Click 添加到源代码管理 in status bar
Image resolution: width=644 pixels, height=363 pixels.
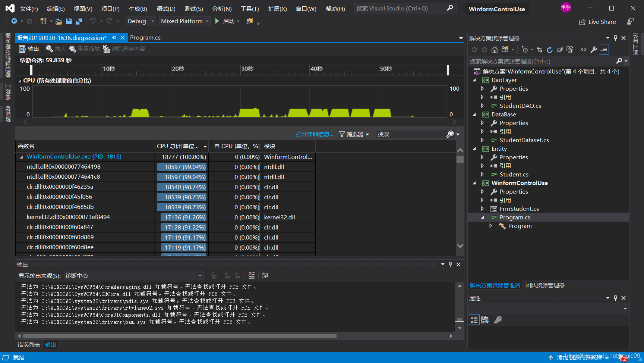(579, 357)
